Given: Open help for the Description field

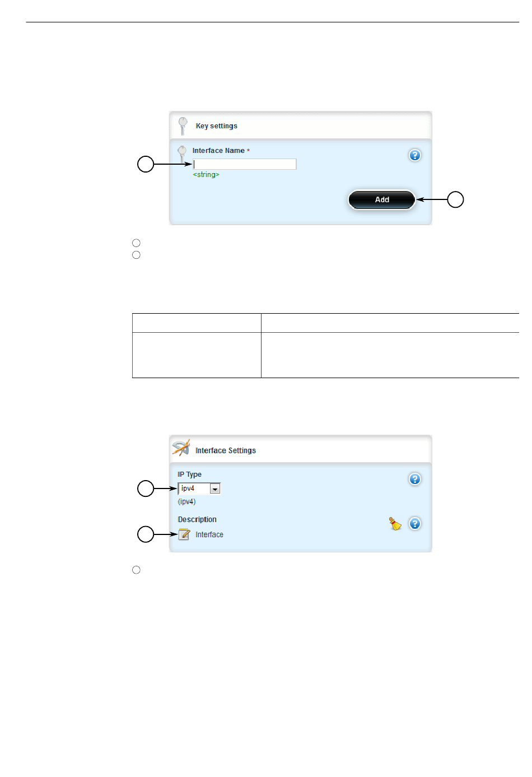Looking at the screenshot, I should coord(414,523).
